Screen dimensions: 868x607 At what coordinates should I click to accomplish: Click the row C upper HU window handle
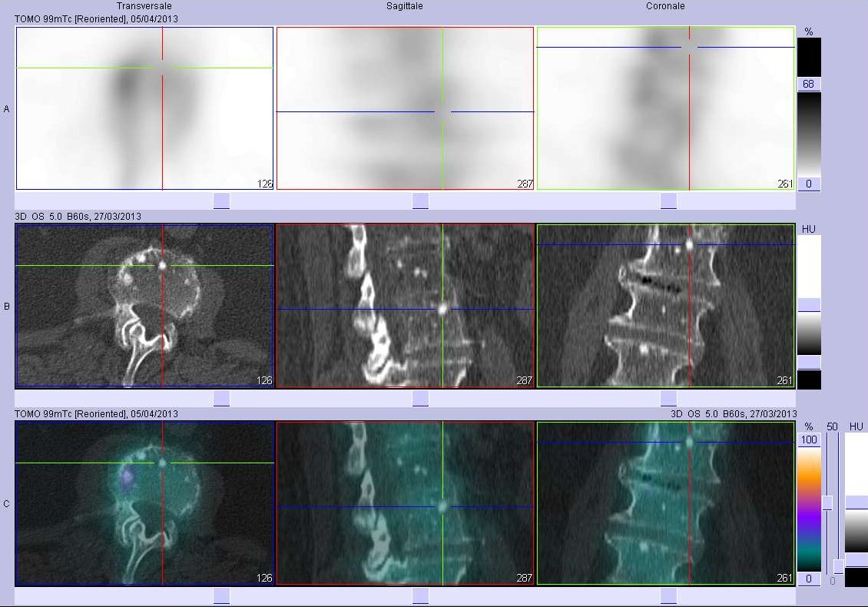tap(856, 503)
